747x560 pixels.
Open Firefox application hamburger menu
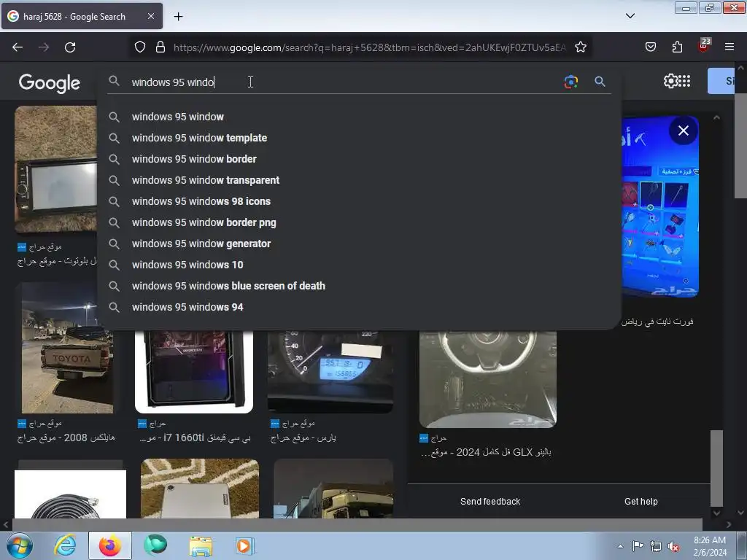coord(729,47)
